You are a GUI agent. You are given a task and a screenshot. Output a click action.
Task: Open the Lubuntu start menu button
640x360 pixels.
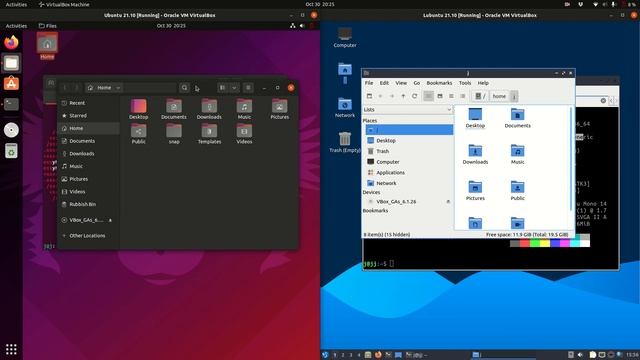(325, 355)
